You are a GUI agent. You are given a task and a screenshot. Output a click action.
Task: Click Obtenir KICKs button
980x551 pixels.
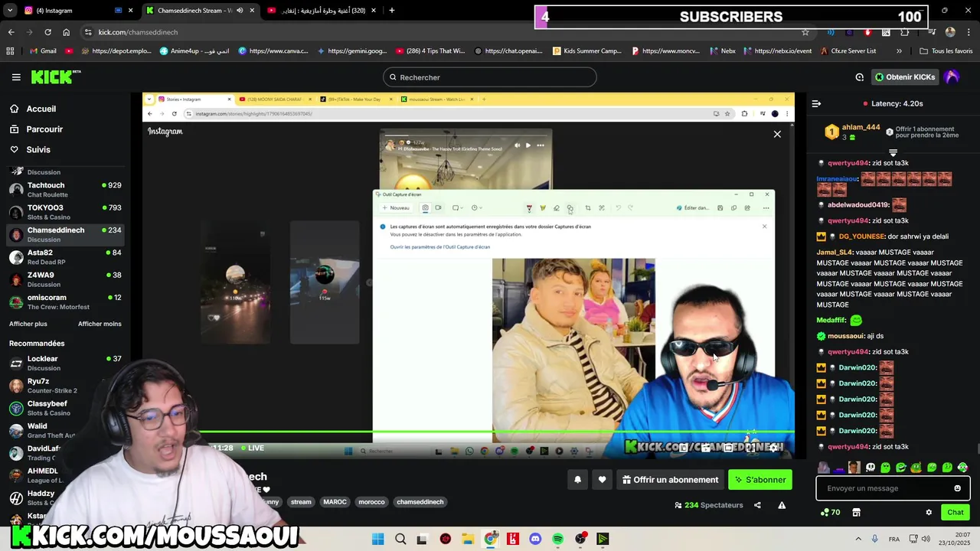point(905,77)
